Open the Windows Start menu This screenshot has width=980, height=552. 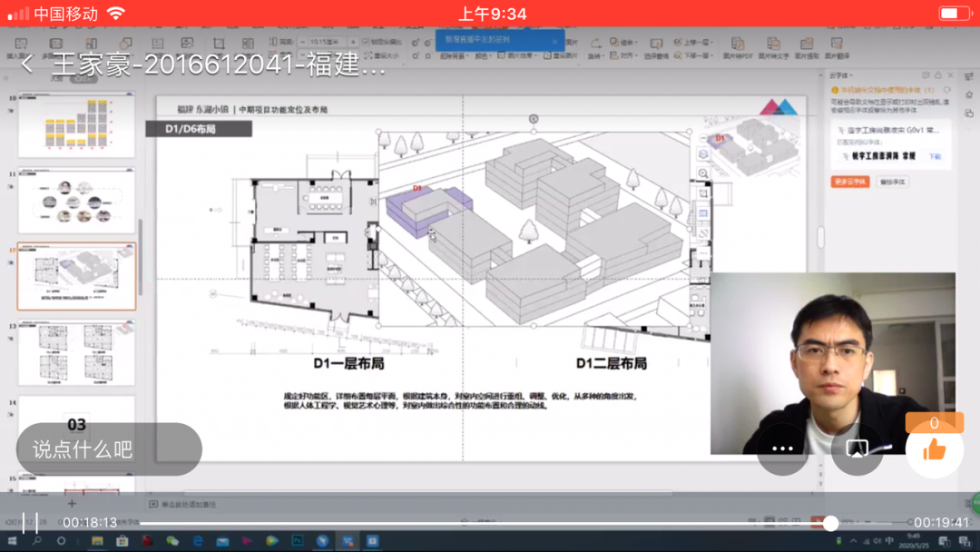tap(12, 541)
